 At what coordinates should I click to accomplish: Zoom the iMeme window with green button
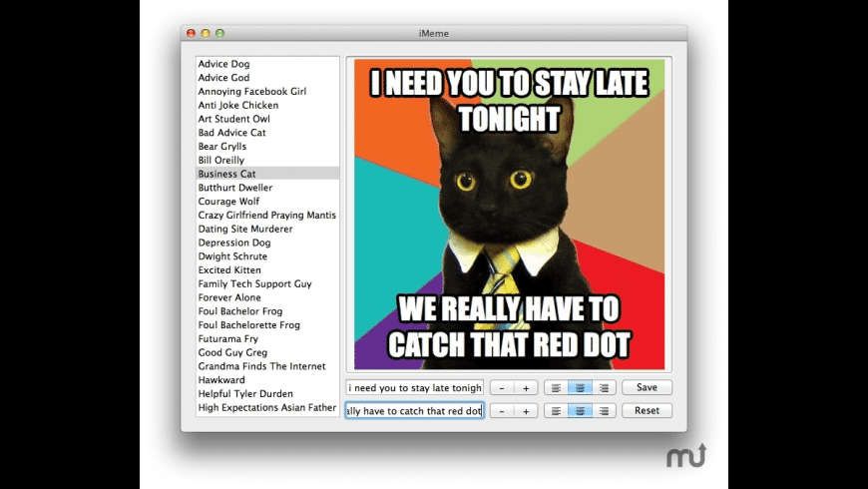pyautogui.click(x=219, y=33)
